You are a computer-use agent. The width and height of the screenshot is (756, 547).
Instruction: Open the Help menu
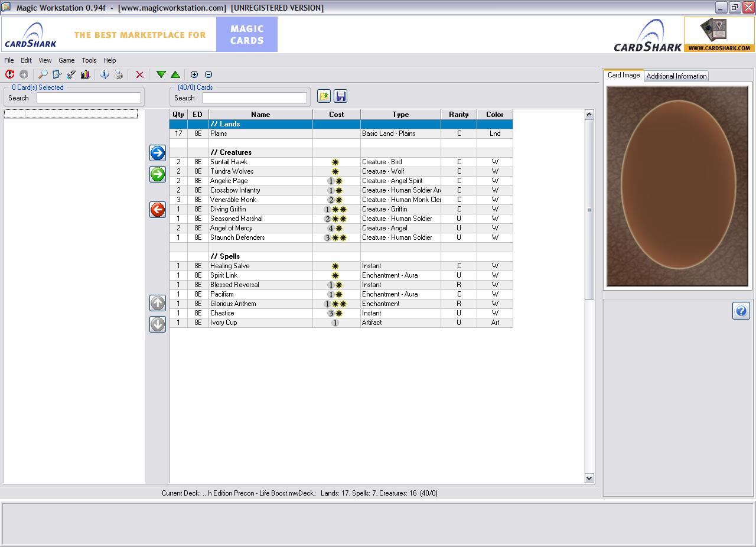(110, 60)
